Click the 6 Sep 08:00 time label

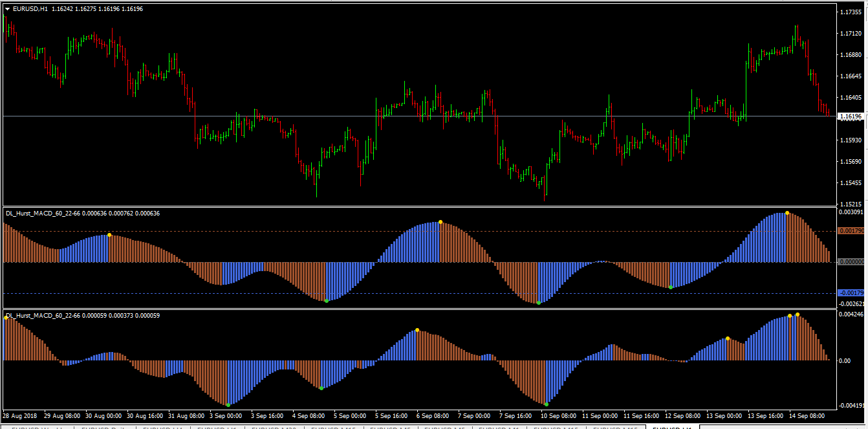pos(434,416)
